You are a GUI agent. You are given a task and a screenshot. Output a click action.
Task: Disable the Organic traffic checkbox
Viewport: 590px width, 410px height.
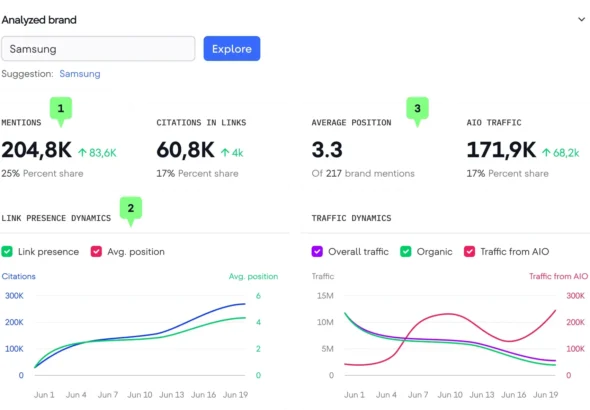click(x=406, y=251)
